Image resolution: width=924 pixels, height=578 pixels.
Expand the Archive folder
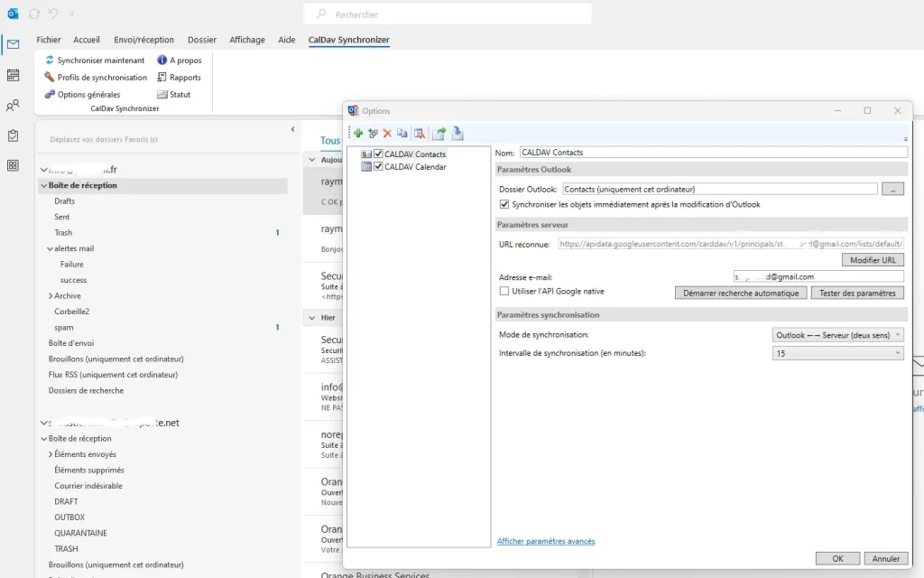[x=51, y=296]
